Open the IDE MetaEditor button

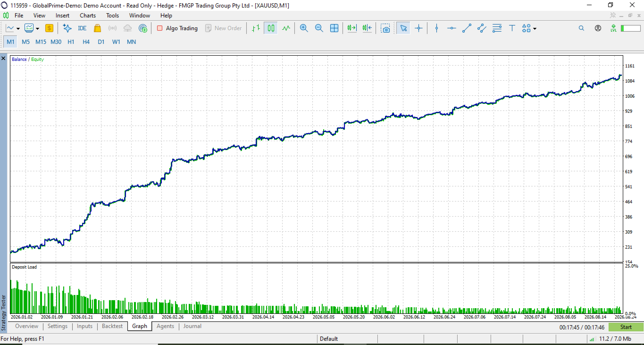(x=82, y=28)
